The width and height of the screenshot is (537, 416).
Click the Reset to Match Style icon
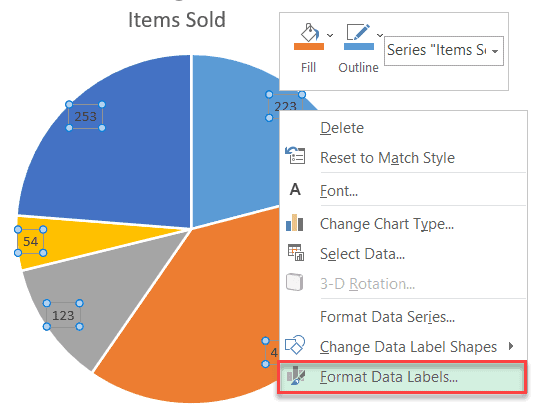(x=295, y=156)
